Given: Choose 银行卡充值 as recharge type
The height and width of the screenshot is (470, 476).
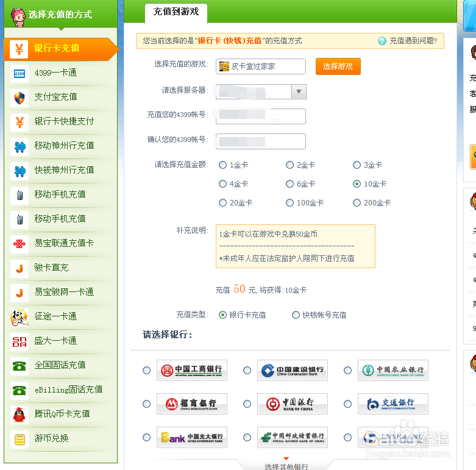Looking at the screenshot, I should coord(222,315).
